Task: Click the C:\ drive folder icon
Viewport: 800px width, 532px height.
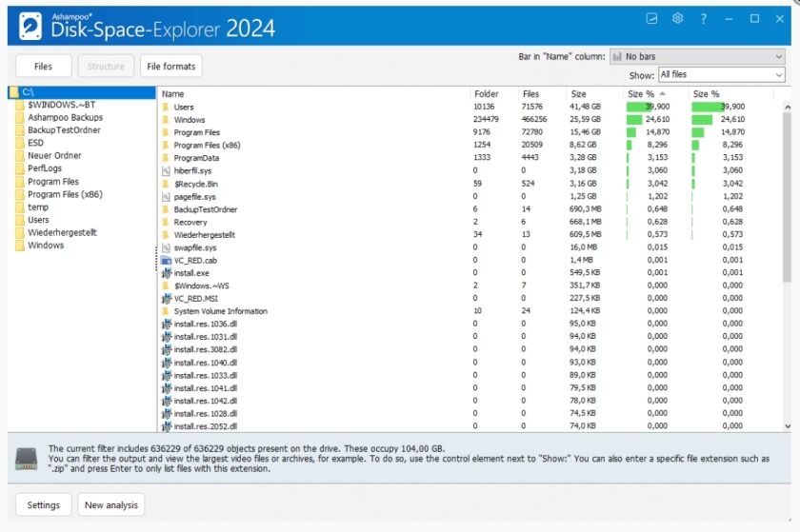Action: pos(13,91)
